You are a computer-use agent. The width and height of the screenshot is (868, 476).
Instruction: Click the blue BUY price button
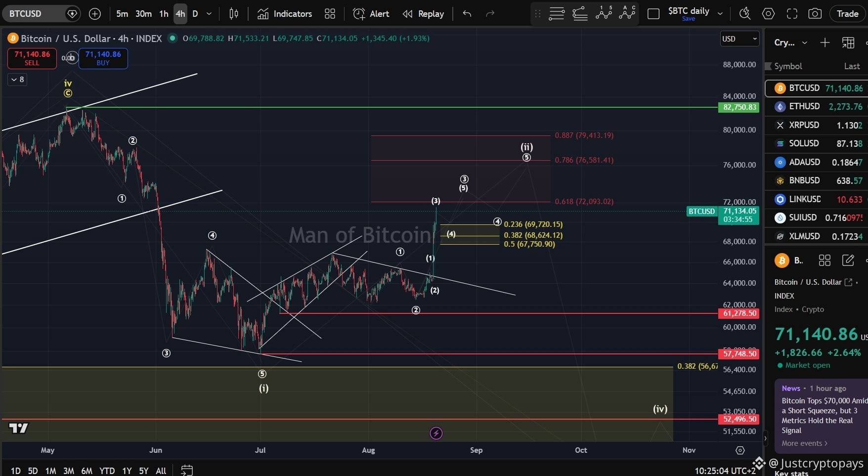pyautogui.click(x=103, y=58)
